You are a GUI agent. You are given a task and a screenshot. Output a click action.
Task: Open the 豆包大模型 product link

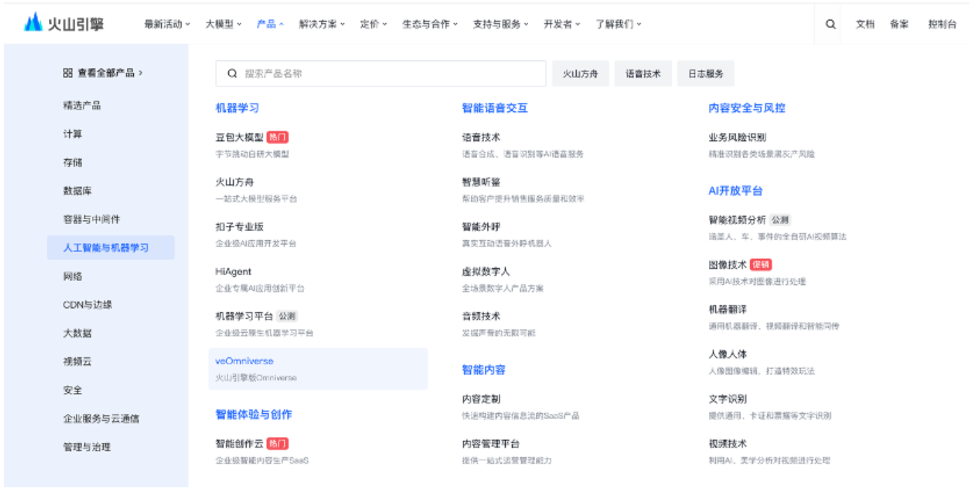click(x=240, y=137)
